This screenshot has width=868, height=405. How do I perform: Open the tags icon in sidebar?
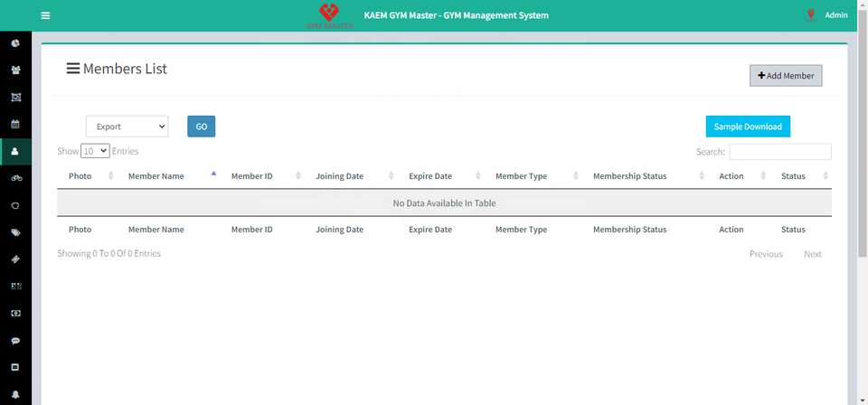pos(15,232)
